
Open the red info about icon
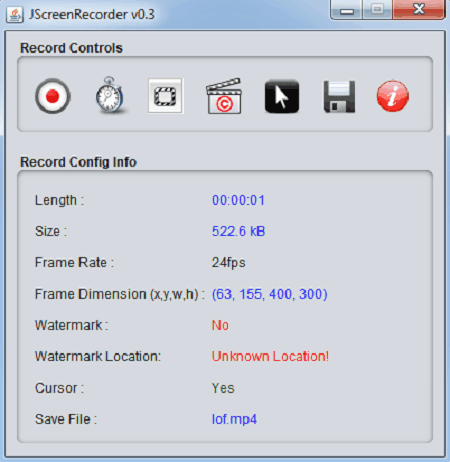coord(393,96)
